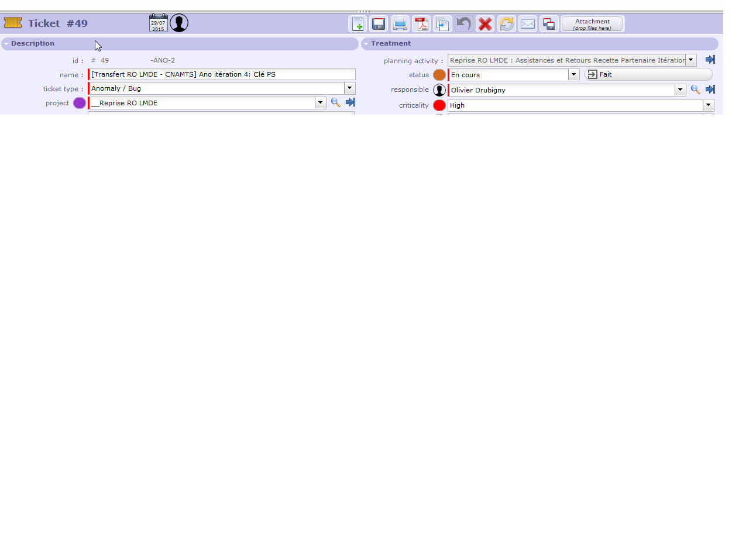
Task: Click the planning activity text field
Action: pyautogui.click(x=567, y=60)
